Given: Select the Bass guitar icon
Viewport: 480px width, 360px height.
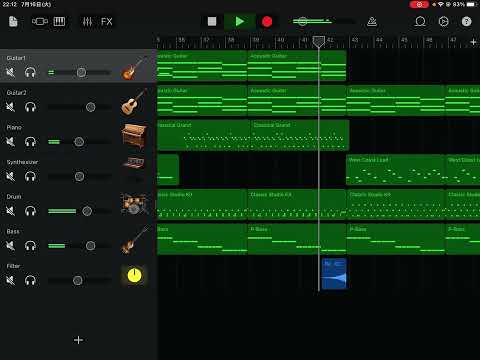Looking at the screenshot, I should pyautogui.click(x=135, y=240).
